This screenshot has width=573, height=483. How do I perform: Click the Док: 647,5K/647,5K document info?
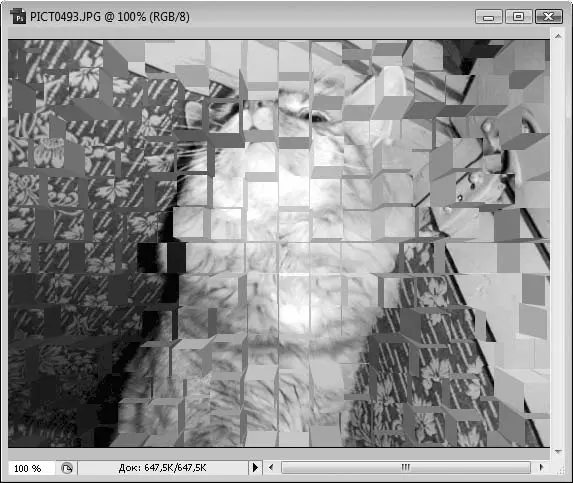click(162, 468)
